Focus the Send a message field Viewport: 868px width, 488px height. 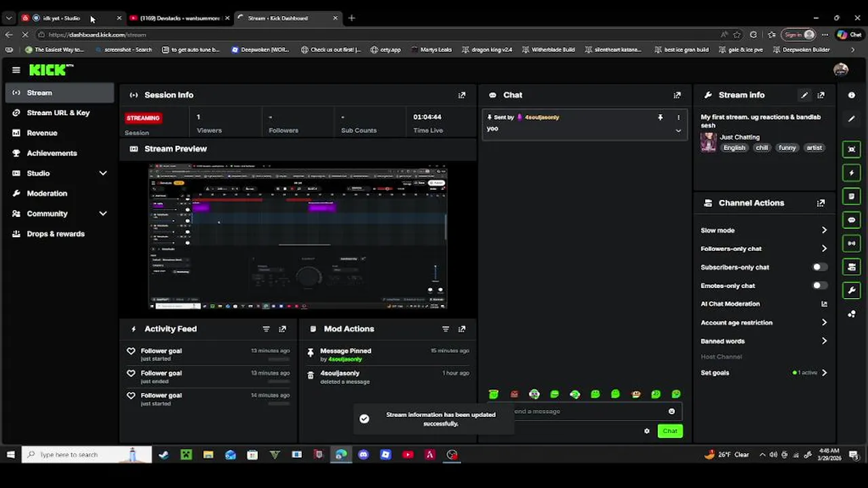(x=587, y=411)
